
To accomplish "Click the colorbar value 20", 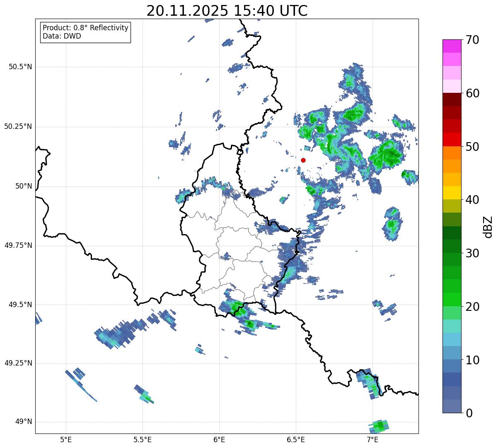I will coord(472,307).
